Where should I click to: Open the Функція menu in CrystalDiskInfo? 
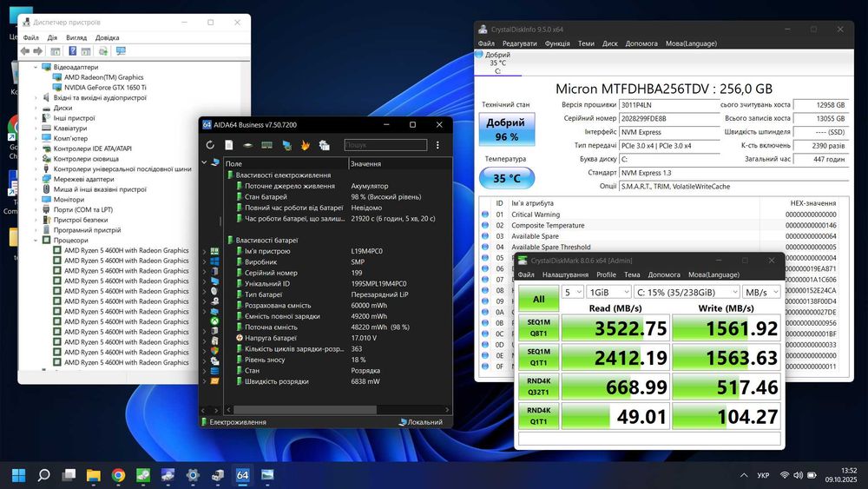[557, 43]
